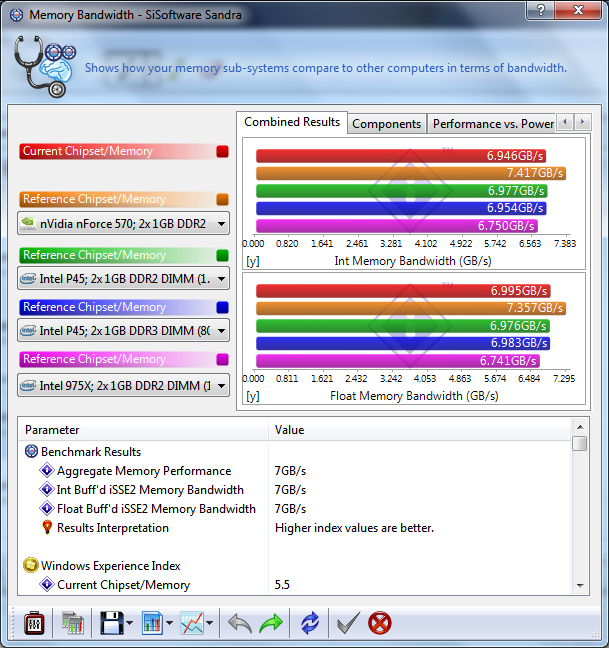Click the Float Memory Bandwidth [y] axis toggle
The width and height of the screenshot is (609, 648).
click(252, 396)
